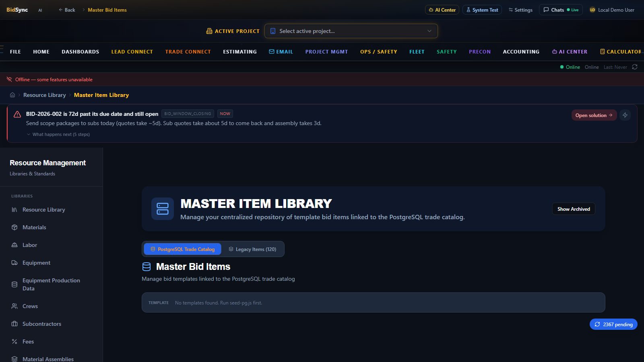Screen dimensions: 644x362
Task: Open the PROJECT MGMT menu
Action: click(x=326, y=51)
